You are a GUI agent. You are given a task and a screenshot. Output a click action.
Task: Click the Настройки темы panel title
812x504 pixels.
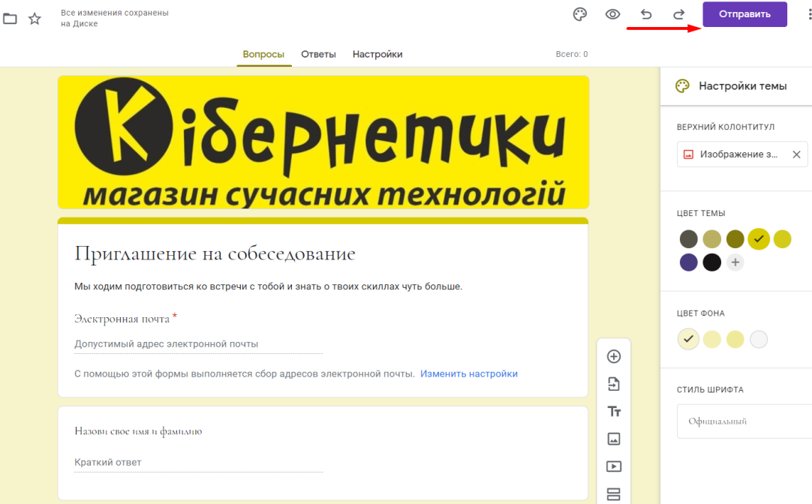743,86
